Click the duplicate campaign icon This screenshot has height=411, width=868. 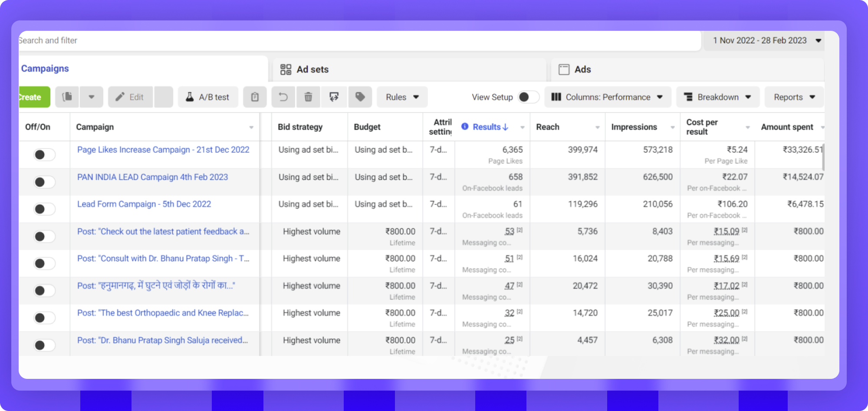[67, 97]
